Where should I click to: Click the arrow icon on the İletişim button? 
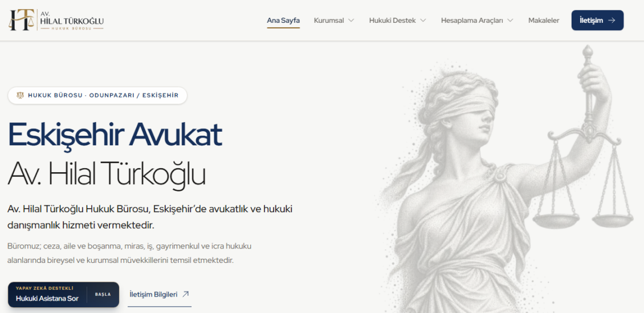pyautogui.click(x=612, y=20)
